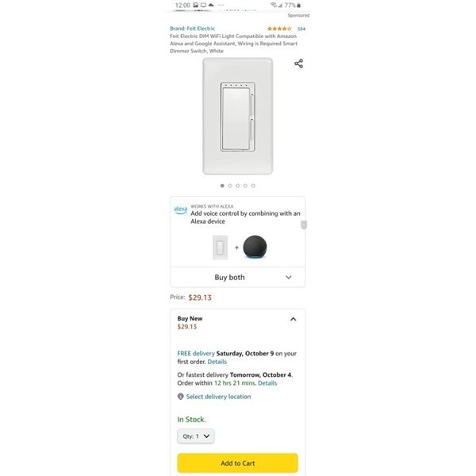Tap the share icon beside the product image

click(299, 63)
